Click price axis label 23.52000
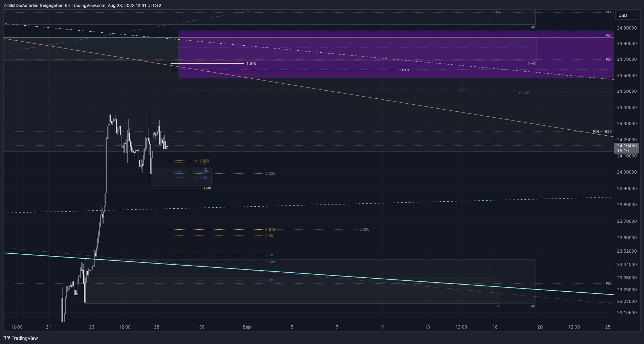644x344 pixels. coord(626,251)
